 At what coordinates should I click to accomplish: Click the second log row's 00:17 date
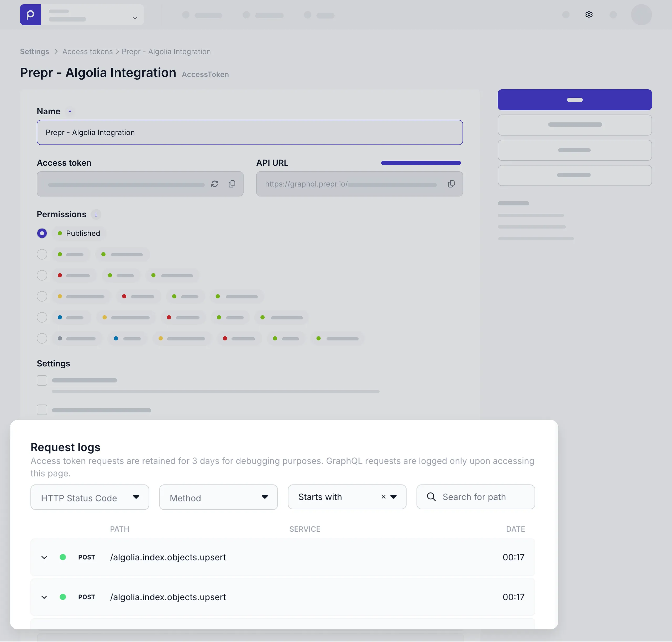click(513, 597)
